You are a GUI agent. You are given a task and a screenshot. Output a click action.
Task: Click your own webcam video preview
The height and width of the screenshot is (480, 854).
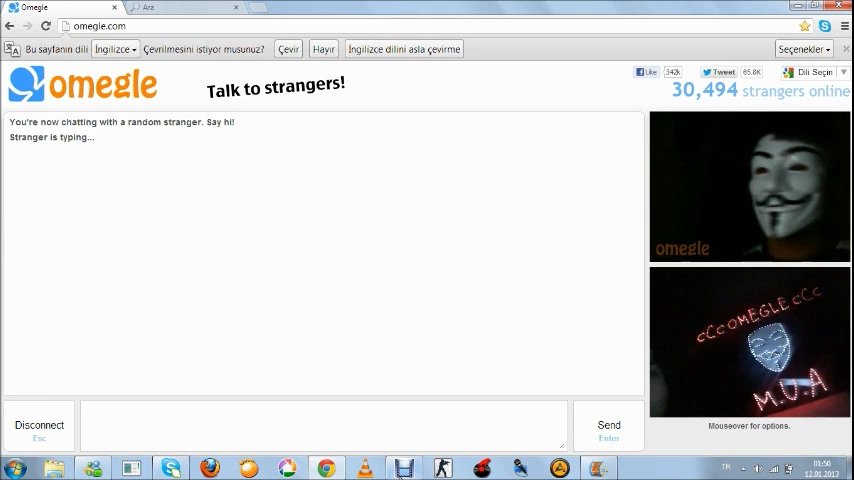click(x=749, y=342)
